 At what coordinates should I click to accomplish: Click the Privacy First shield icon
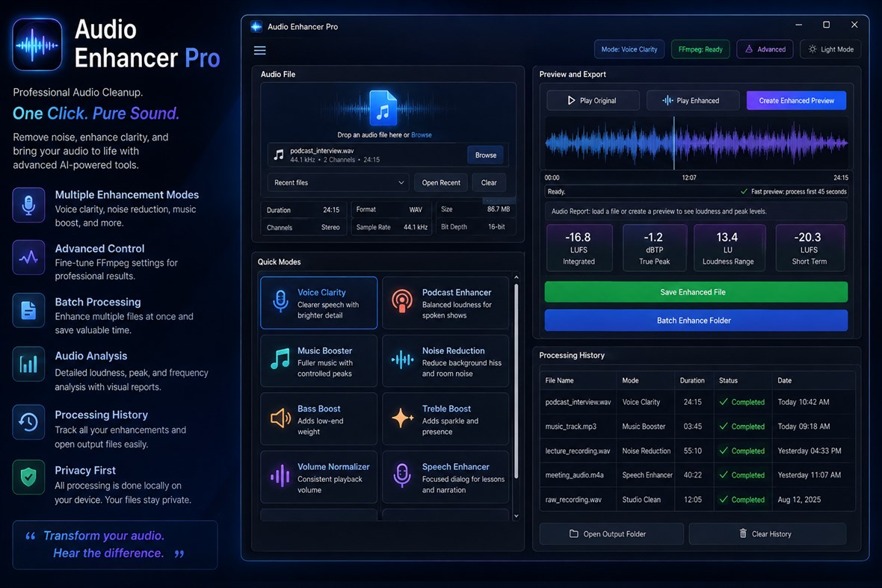[28, 477]
